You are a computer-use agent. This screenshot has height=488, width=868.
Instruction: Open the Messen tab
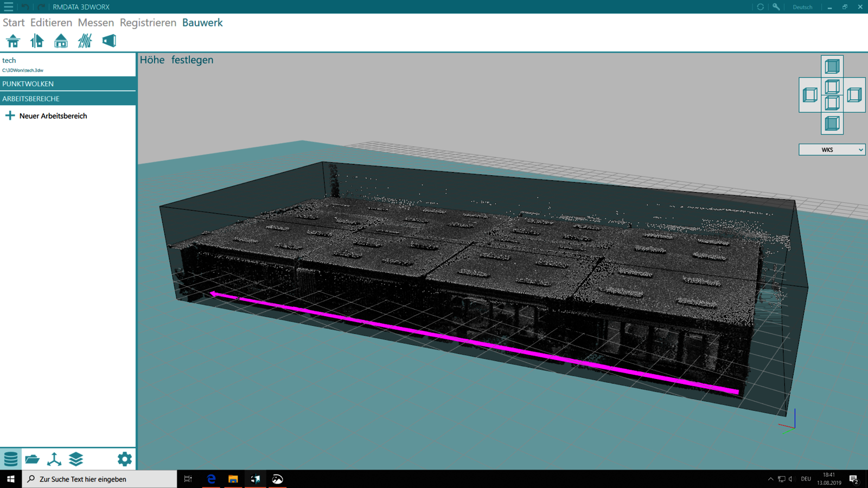click(95, 23)
